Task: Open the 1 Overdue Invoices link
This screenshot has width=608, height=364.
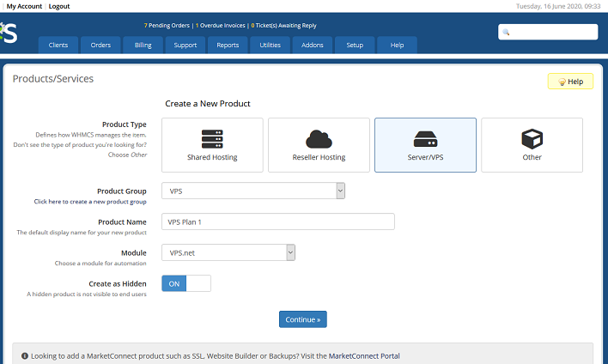Action: [x=220, y=26]
